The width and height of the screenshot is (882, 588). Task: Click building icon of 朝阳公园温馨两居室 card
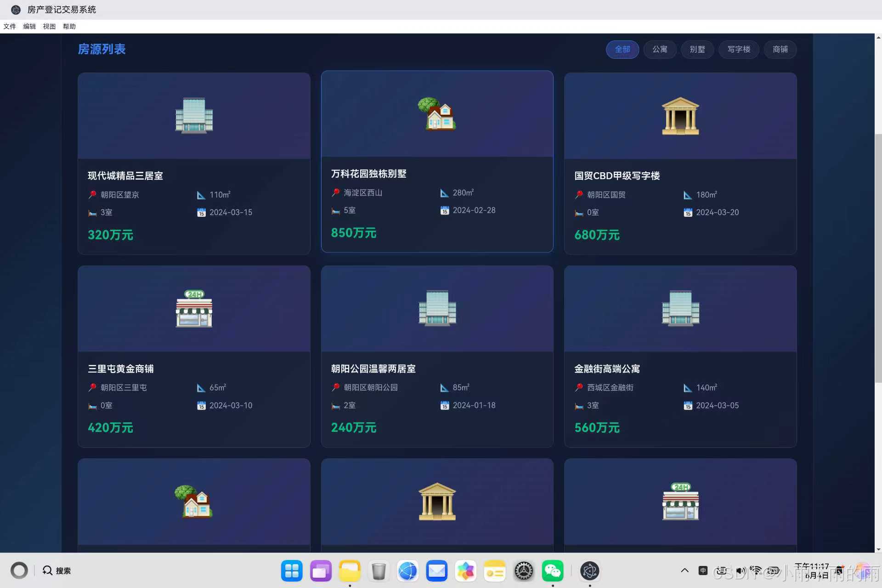[437, 308]
